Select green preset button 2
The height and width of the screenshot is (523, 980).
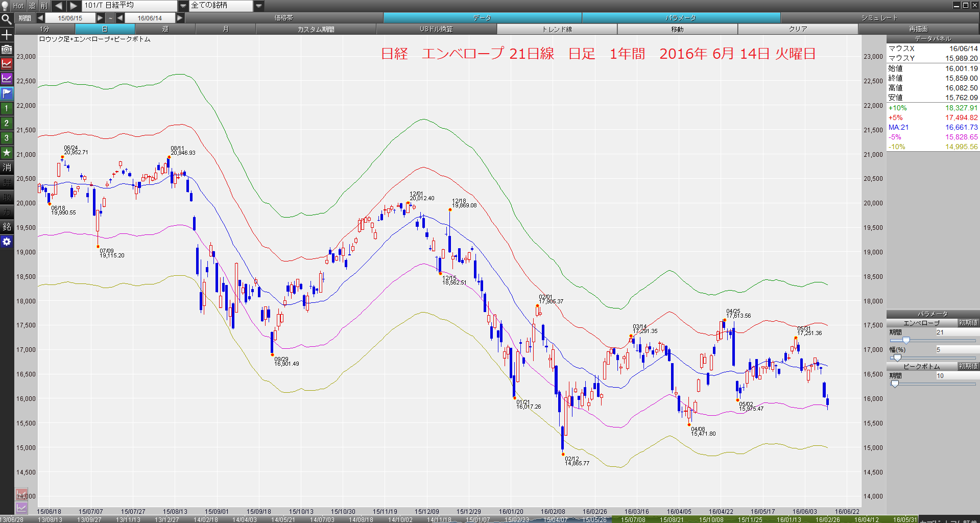pyautogui.click(x=7, y=123)
